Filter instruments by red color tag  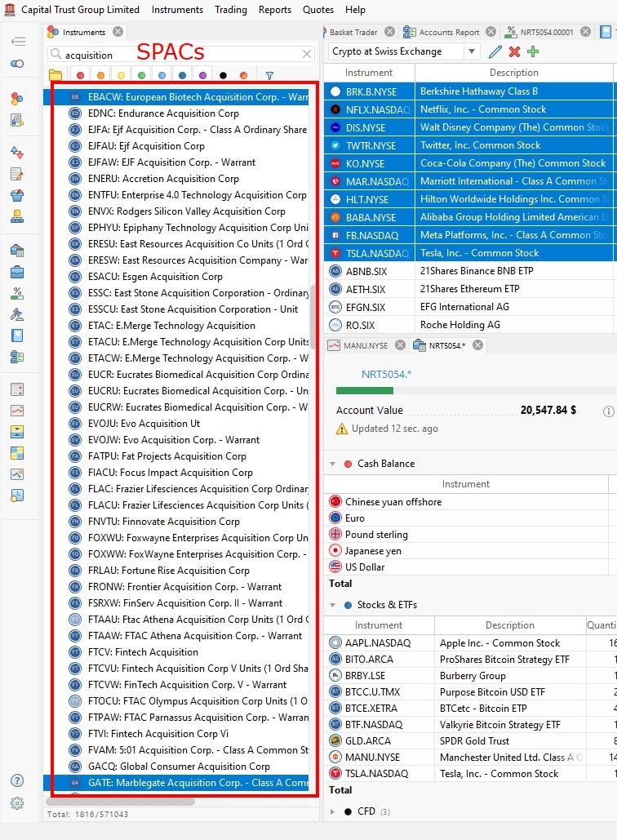tap(80, 76)
